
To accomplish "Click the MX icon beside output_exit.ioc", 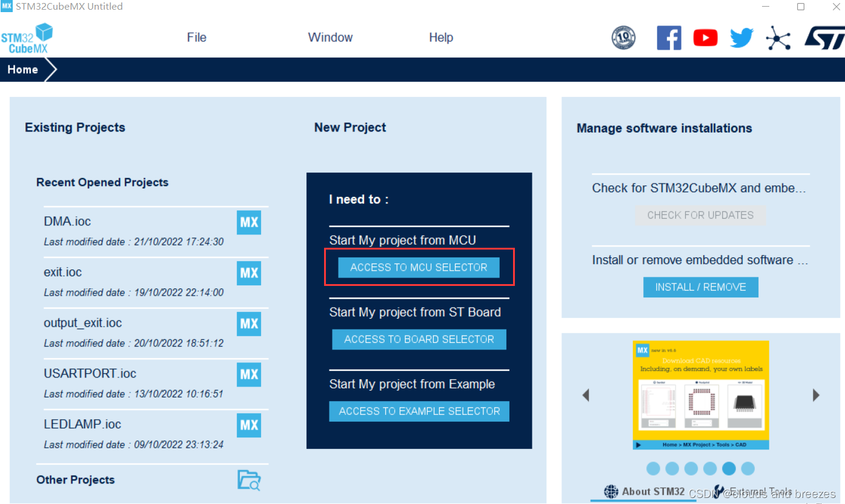I will point(249,323).
